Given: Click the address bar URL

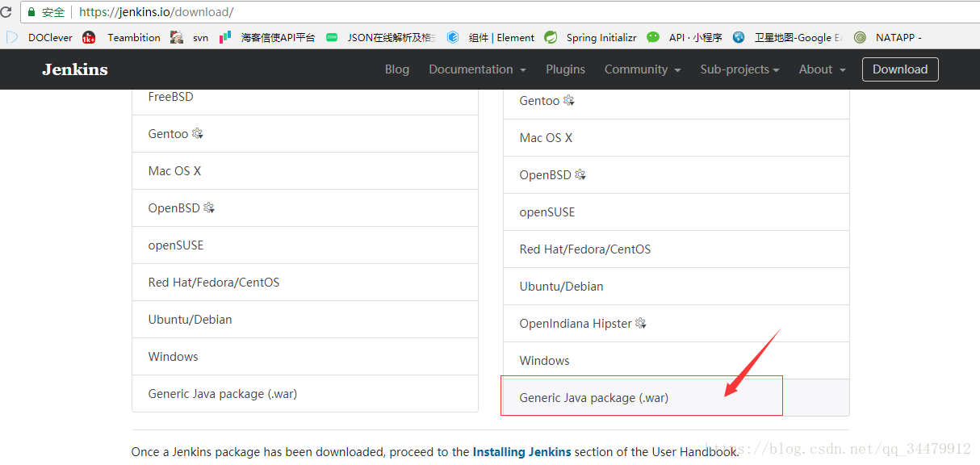Looking at the screenshot, I should pyautogui.click(x=157, y=12).
